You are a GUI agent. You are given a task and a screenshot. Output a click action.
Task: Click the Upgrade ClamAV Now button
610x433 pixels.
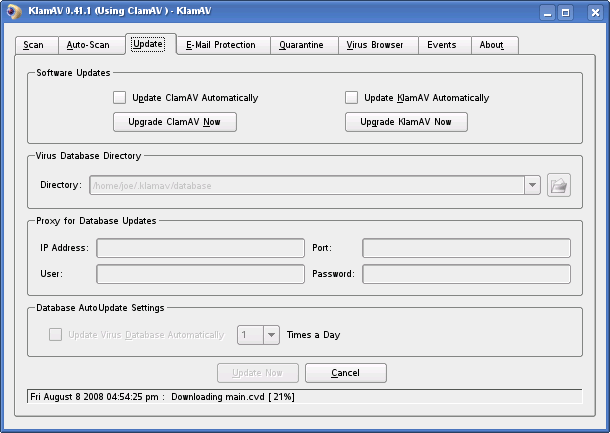175,122
